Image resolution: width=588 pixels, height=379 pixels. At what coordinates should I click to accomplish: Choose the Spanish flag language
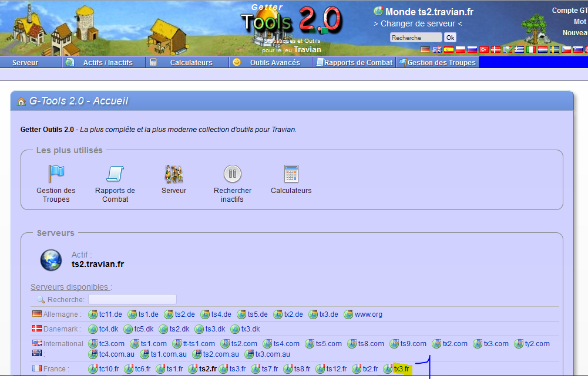[x=449, y=49]
